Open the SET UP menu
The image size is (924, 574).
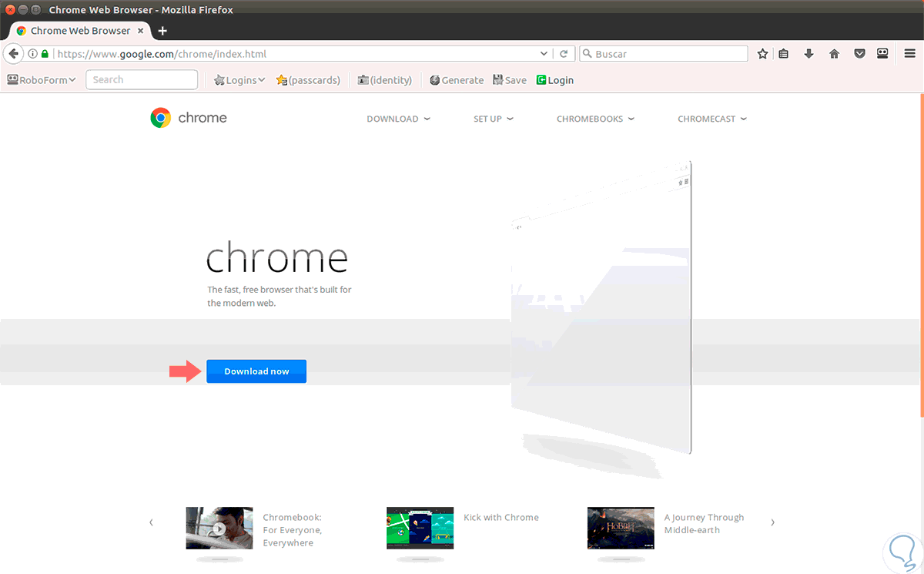click(x=494, y=119)
